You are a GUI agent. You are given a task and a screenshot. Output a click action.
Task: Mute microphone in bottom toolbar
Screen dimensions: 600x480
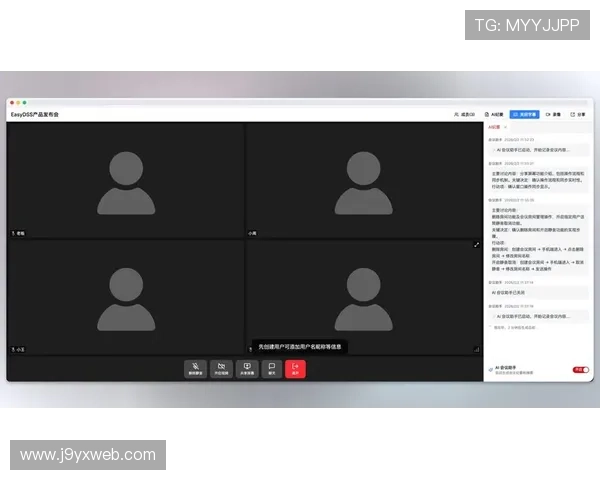pyautogui.click(x=196, y=368)
